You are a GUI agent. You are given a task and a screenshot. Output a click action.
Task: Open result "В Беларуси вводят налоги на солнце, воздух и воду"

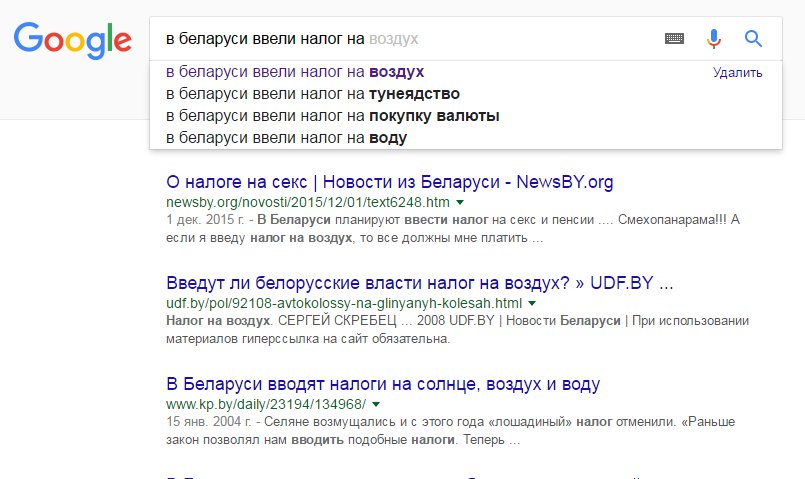click(383, 384)
